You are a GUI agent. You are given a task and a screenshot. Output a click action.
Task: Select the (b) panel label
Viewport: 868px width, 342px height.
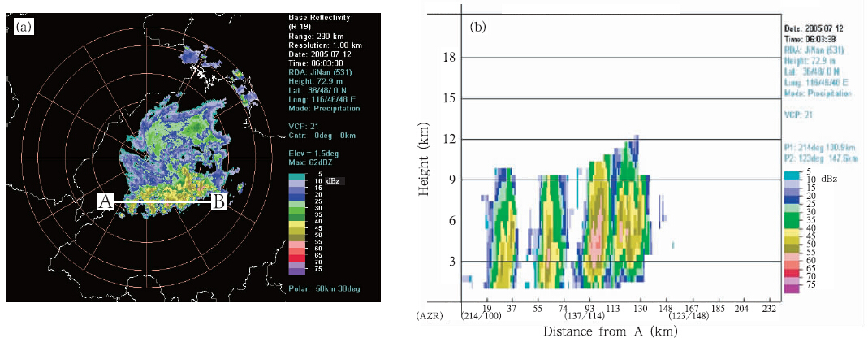477,27
